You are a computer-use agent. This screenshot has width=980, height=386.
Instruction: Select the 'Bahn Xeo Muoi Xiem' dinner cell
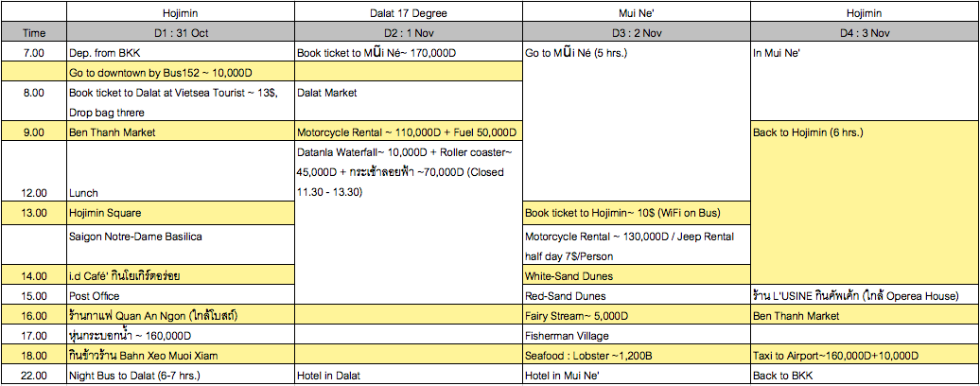tap(180, 355)
